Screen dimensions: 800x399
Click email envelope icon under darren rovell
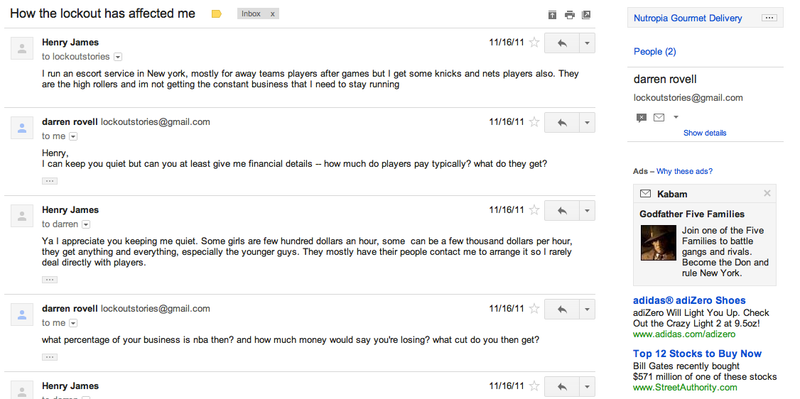pyautogui.click(x=659, y=118)
